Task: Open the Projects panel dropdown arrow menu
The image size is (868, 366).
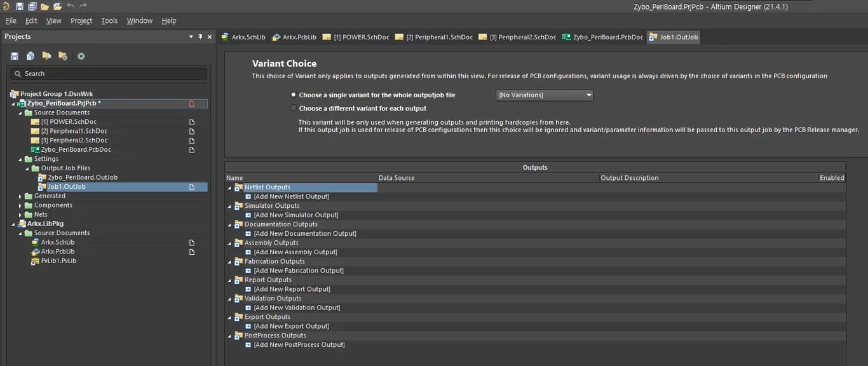Action: (x=191, y=37)
